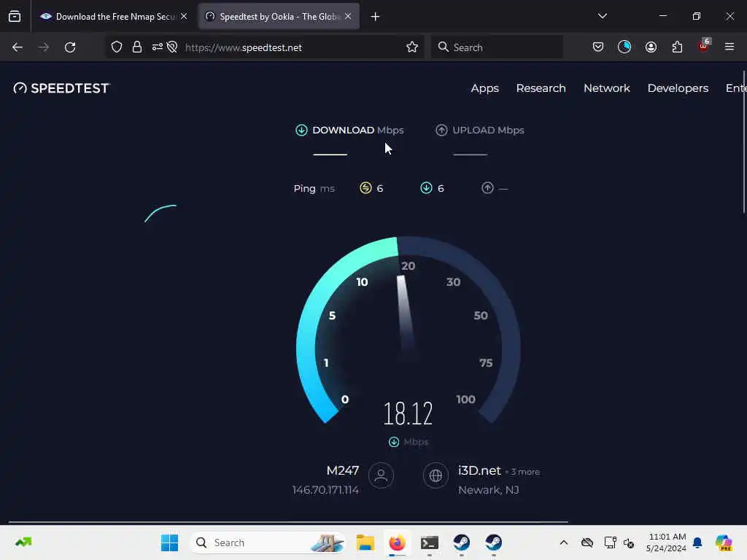The image size is (747, 560).
Task: Focus the browser Search box
Action: [497, 47]
